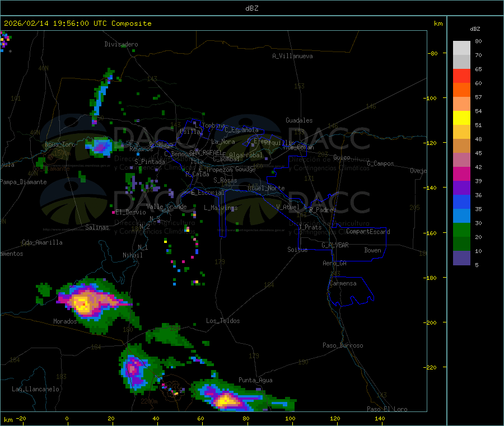Image resolution: width=504 pixels, height=426 pixels.
Task: Click the Punta_Agua map label
Action: pos(255,380)
